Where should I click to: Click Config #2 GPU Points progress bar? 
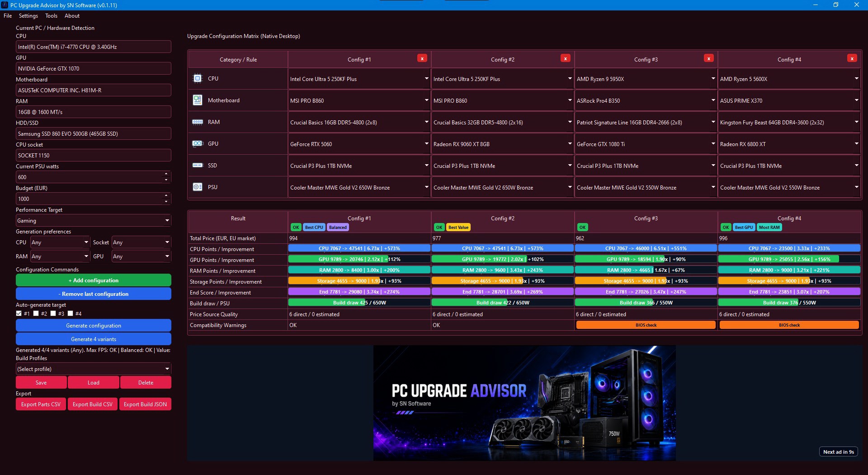tap(502, 259)
